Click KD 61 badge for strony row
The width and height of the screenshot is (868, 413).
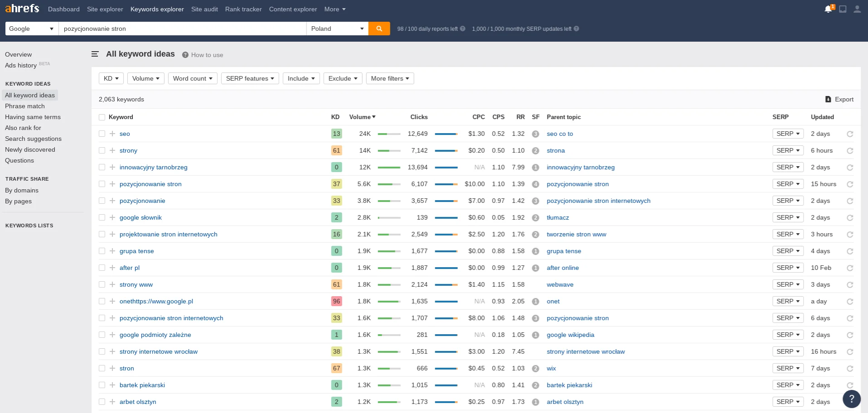point(336,150)
